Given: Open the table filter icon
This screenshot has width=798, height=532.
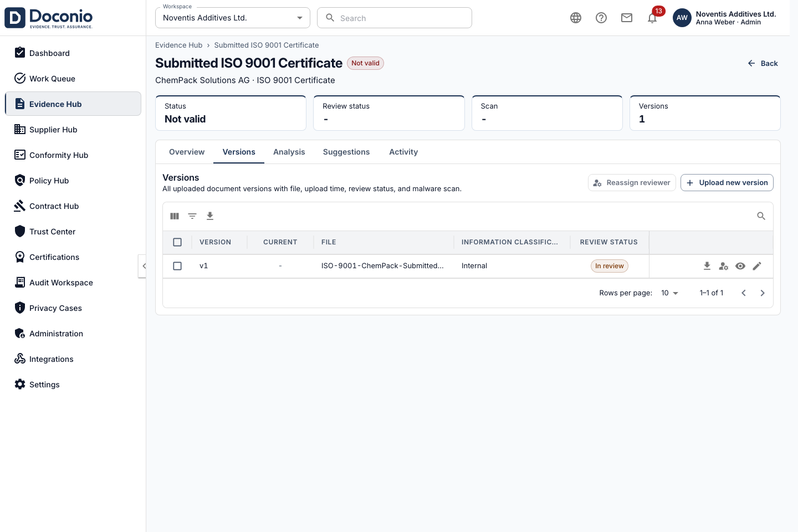Looking at the screenshot, I should click(192, 216).
